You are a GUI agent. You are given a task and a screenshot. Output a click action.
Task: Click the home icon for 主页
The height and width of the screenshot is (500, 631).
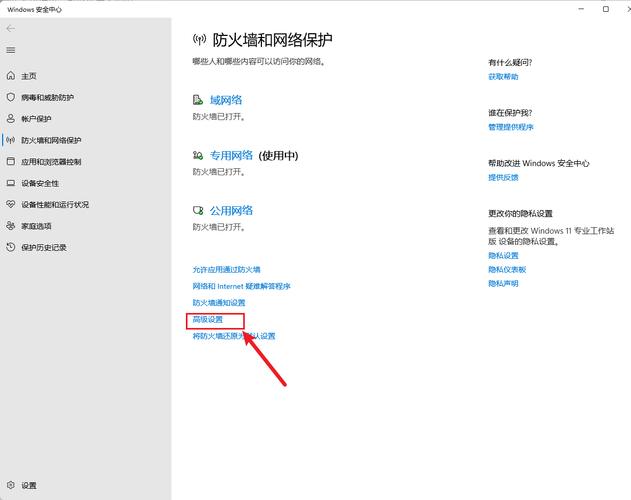(11, 75)
